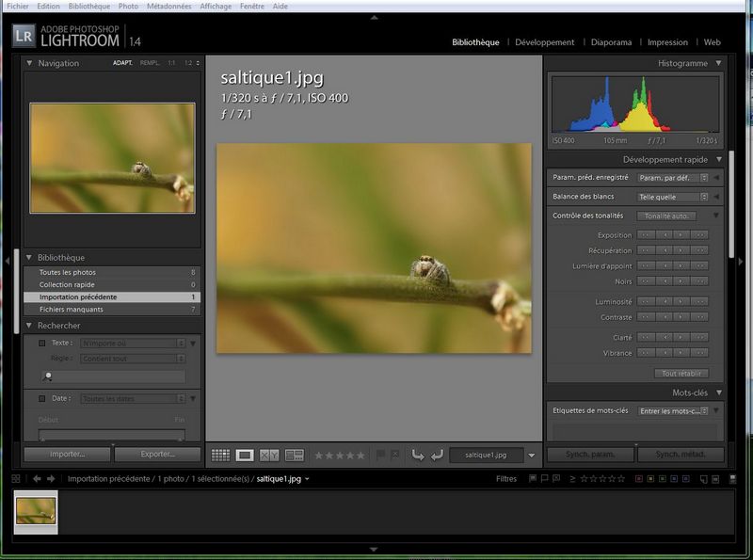
Task: Open the Balance des blancs dropdown
Action: click(x=672, y=197)
